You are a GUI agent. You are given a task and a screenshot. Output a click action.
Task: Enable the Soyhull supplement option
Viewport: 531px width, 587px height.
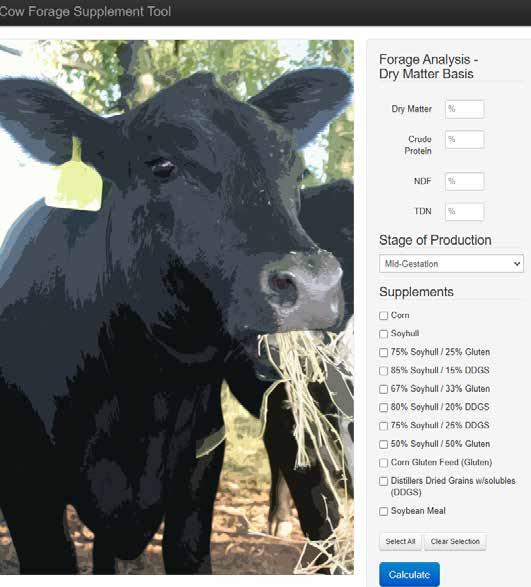coord(383,334)
